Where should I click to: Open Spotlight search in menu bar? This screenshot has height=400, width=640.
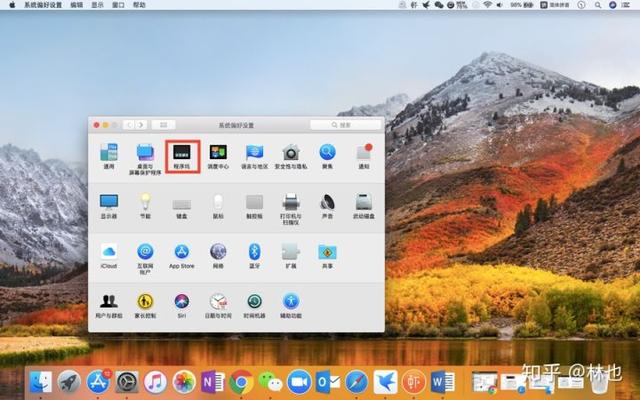click(598, 5)
